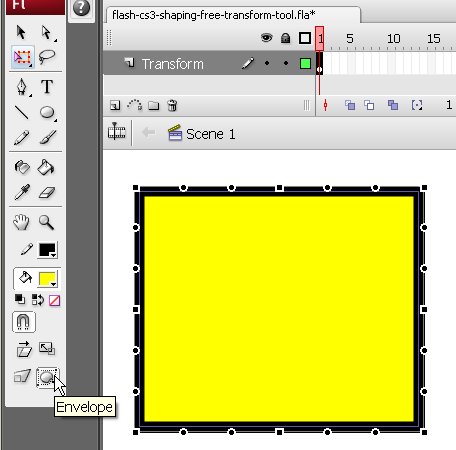The image size is (456, 450).
Task: Choose the Pen tool
Action: [x=22, y=87]
